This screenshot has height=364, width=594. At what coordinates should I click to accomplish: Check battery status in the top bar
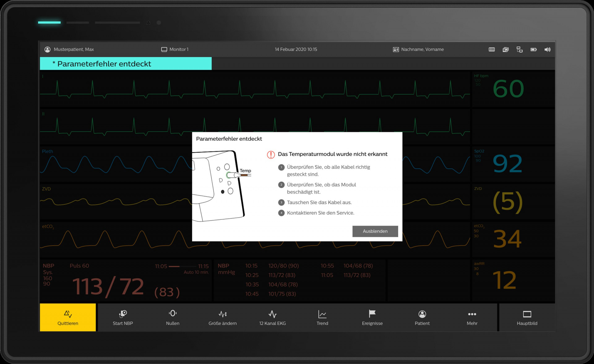coord(533,49)
